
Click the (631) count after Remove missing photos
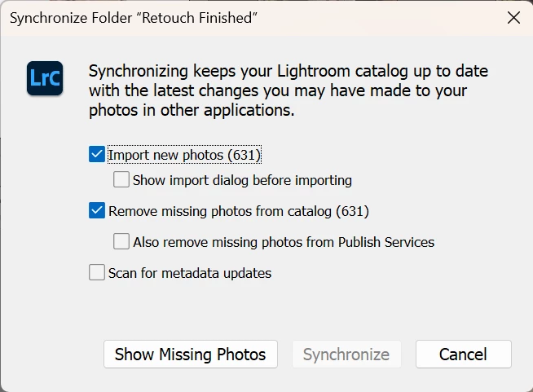352,211
